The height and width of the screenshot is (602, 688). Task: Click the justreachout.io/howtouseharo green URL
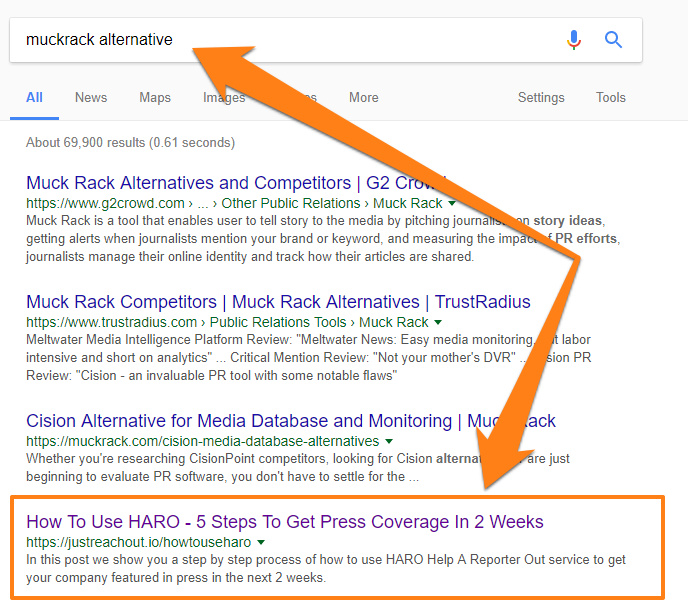click(x=138, y=542)
